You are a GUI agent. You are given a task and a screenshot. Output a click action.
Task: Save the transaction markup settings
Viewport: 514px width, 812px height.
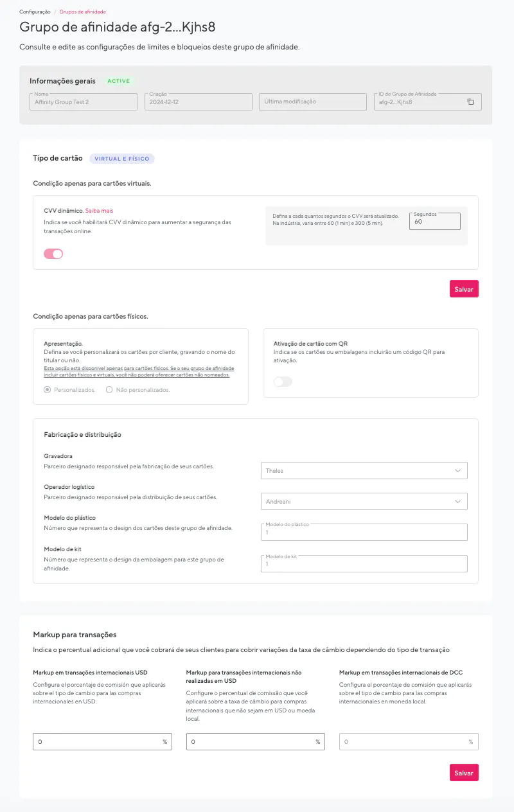[464, 773]
